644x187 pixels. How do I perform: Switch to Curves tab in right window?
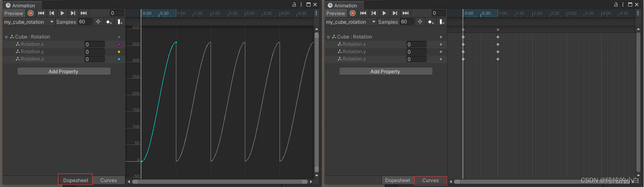431,180
